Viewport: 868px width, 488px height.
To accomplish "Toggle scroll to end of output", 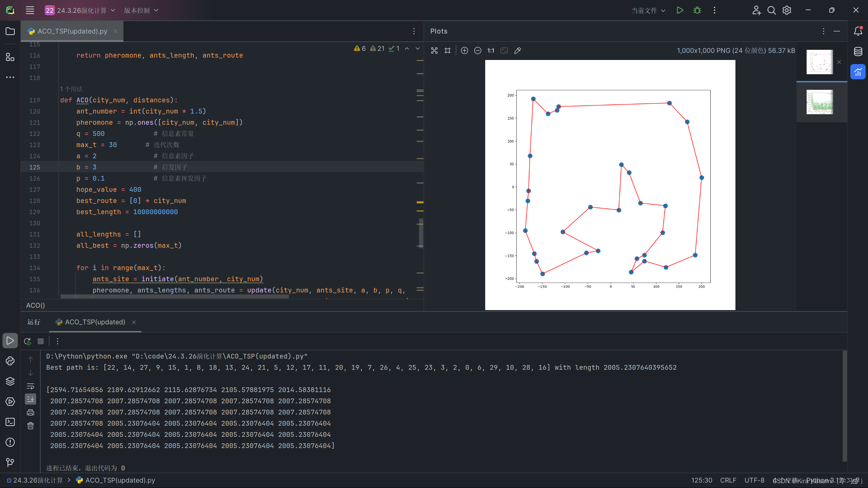I will tap(31, 399).
